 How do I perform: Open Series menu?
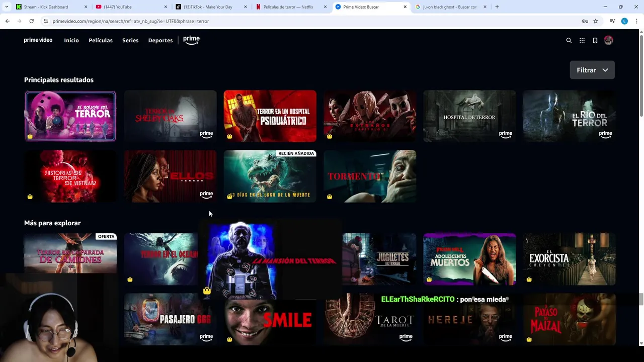pyautogui.click(x=130, y=40)
